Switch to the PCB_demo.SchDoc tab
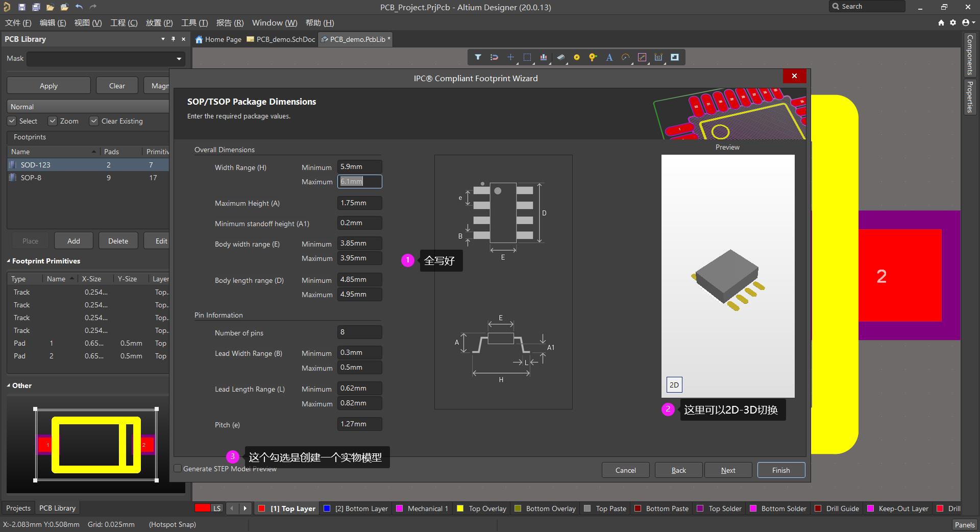The width and height of the screenshot is (980, 532). click(x=281, y=39)
